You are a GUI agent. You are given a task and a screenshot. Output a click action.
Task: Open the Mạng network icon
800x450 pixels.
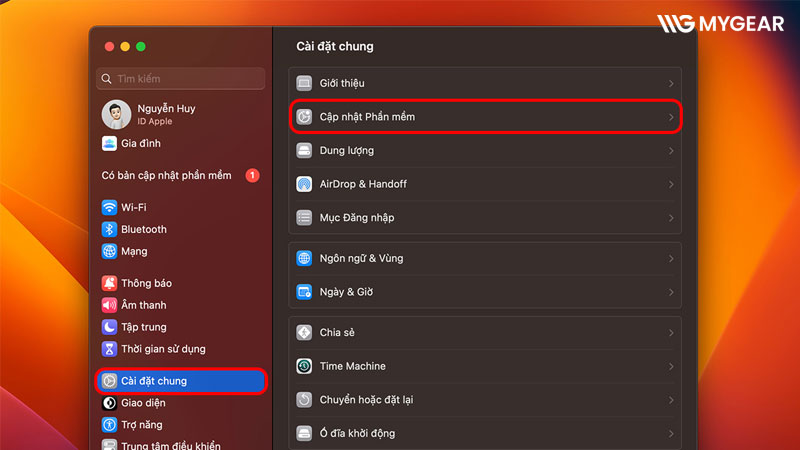click(109, 251)
